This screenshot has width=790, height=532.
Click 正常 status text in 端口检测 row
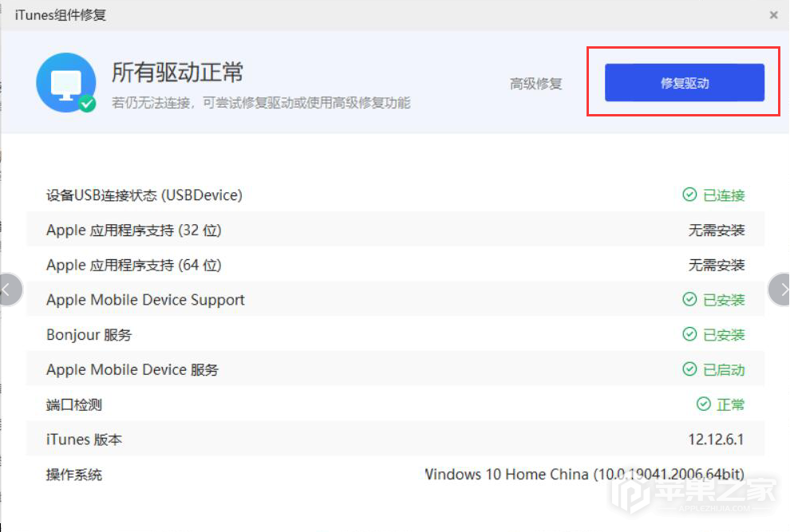coord(730,404)
